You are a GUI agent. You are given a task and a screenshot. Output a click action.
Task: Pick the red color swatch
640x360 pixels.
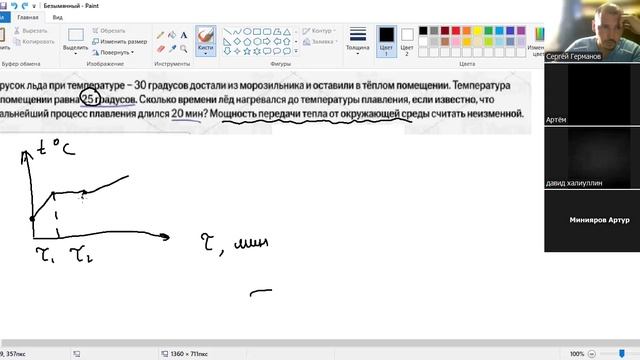456,31
